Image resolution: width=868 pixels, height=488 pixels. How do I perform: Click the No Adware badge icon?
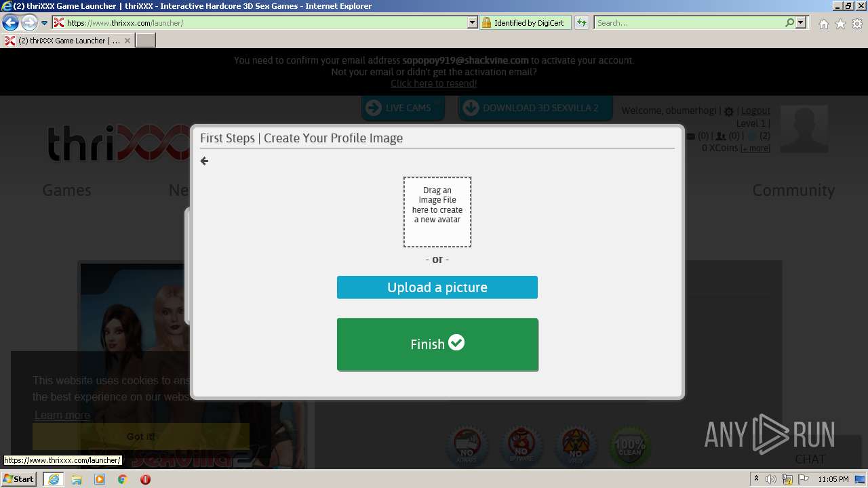467,445
